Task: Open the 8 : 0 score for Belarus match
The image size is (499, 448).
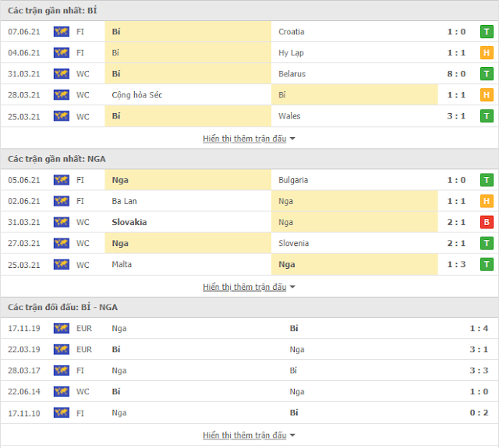Action: click(x=456, y=74)
